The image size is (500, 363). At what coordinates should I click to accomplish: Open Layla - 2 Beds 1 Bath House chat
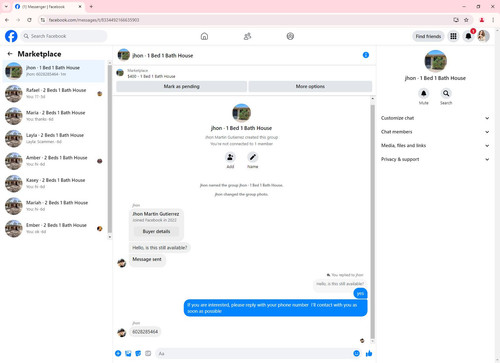click(x=54, y=138)
